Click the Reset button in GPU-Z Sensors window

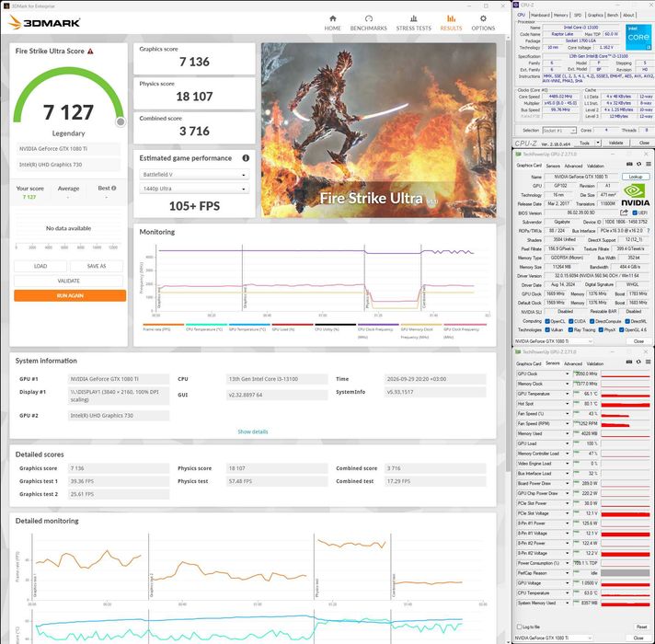pos(641,627)
